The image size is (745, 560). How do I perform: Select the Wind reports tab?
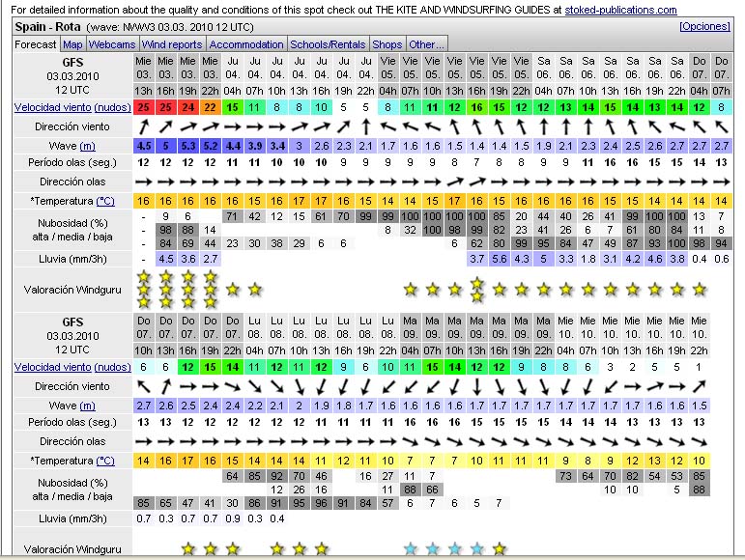[x=172, y=44]
